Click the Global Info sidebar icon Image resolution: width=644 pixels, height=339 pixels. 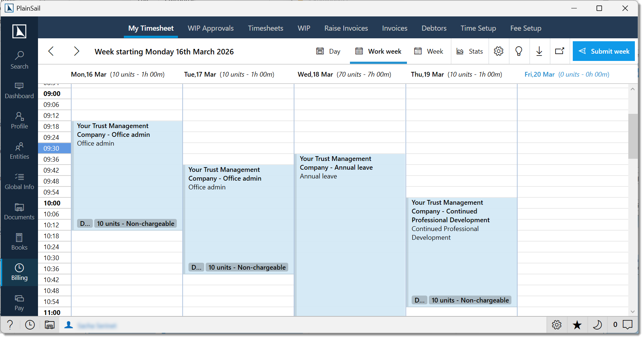pos(19,181)
